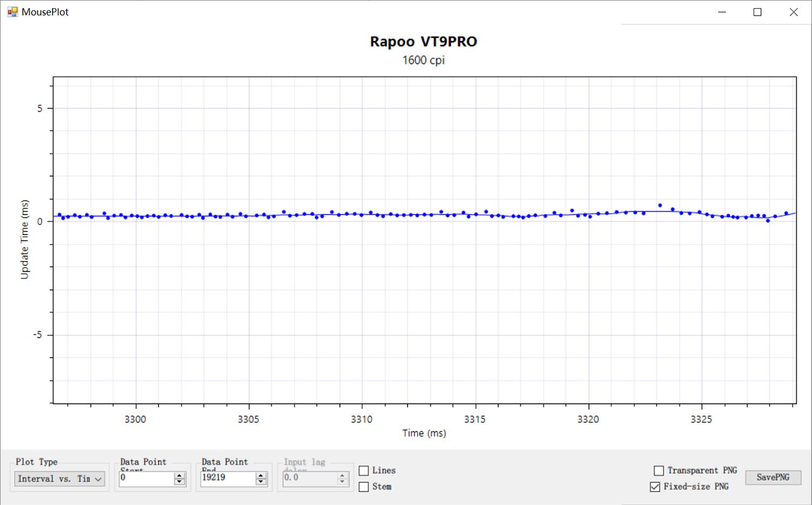Screen dimensions: 812x505
Task: Maximize the MousePlot window
Action: coord(757,12)
